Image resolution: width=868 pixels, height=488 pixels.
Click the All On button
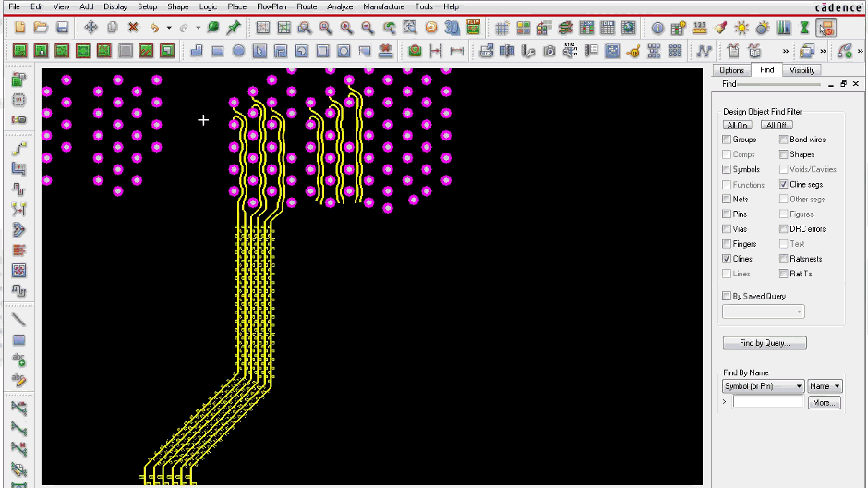[x=738, y=125]
